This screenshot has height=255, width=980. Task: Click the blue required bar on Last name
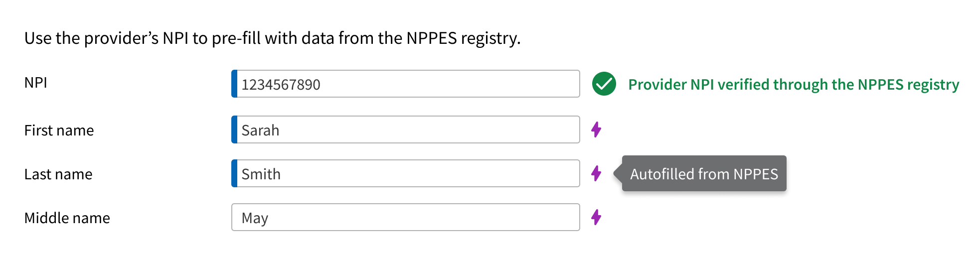[x=234, y=173]
